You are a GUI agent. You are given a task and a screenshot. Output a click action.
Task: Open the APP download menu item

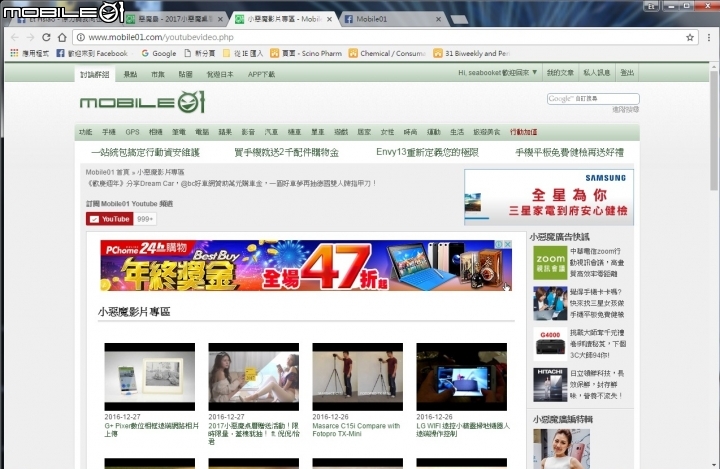(261, 74)
